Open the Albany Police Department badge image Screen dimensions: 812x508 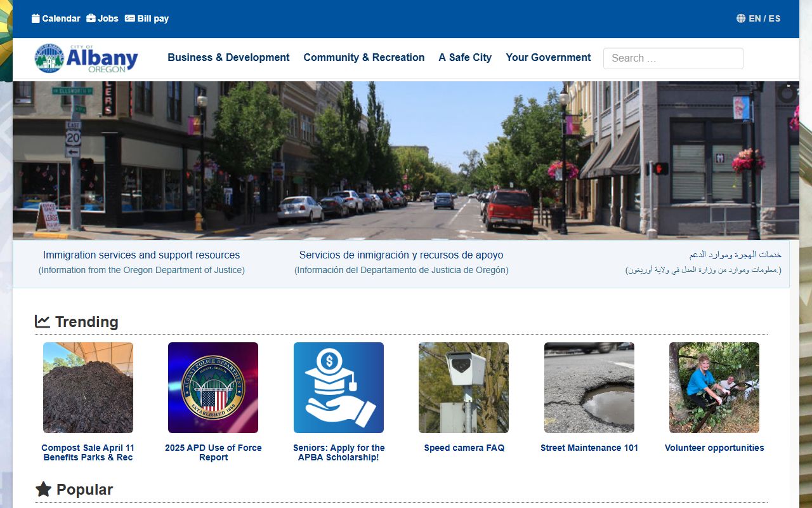pos(213,387)
